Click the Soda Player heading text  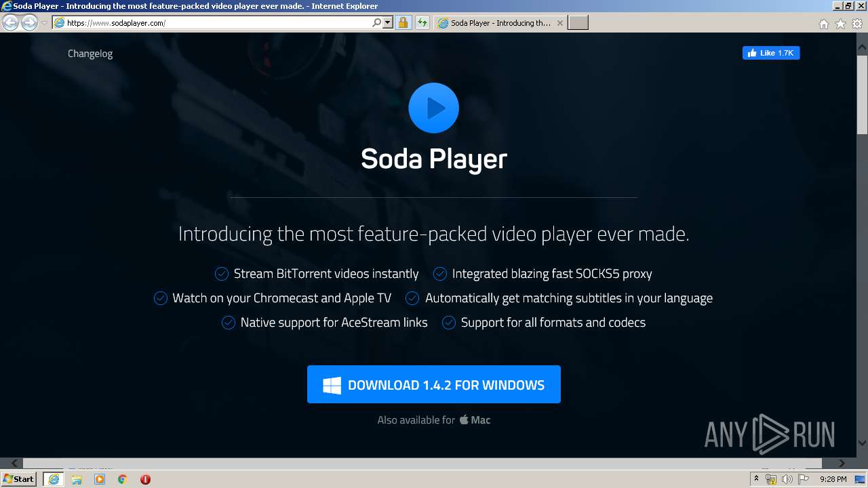(434, 159)
